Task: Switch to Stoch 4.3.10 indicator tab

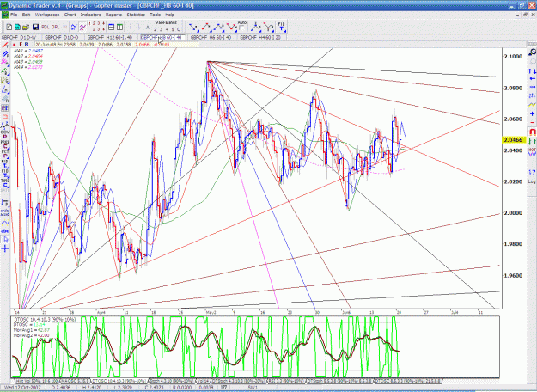Action: click(172, 381)
